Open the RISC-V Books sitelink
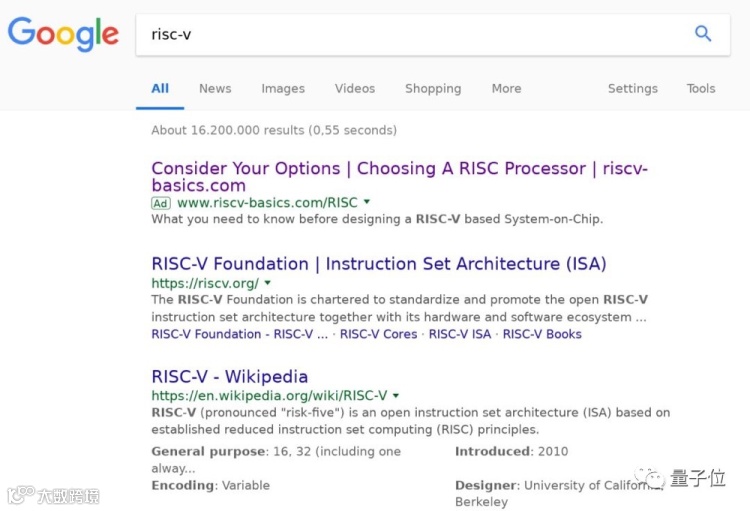The width and height of the screenshot is (750, 511). coord(542,334)
